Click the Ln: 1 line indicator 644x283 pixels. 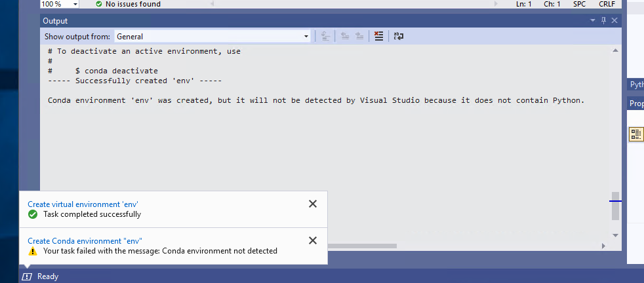click(x=524, y=4)
